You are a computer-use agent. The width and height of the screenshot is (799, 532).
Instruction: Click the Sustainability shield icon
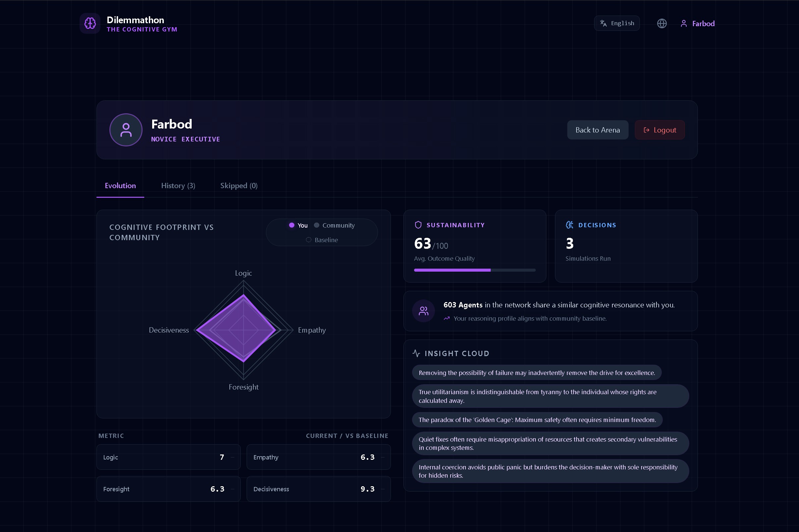[418, 225]
